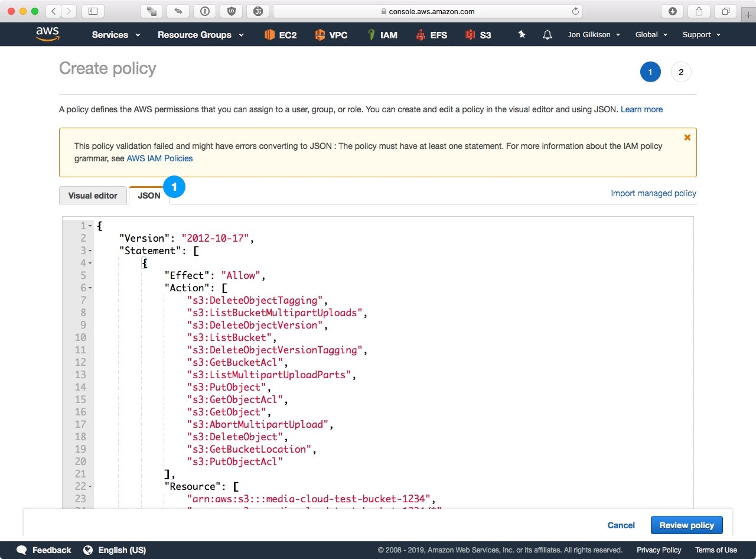Click "s3:GetBucketLocation" line
Screen dimensions: 756x559
click(x=250, y=449)
